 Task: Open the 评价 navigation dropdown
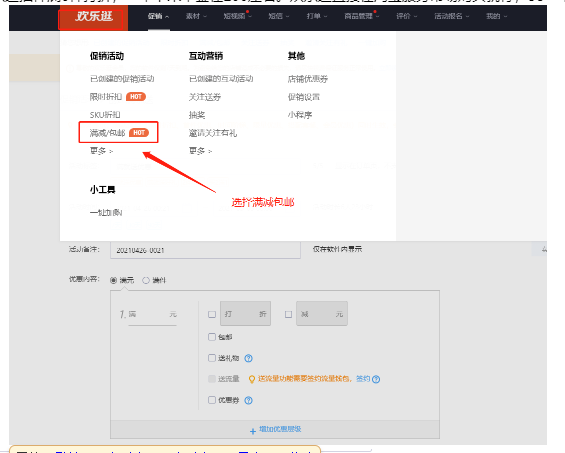click(406, 17)
